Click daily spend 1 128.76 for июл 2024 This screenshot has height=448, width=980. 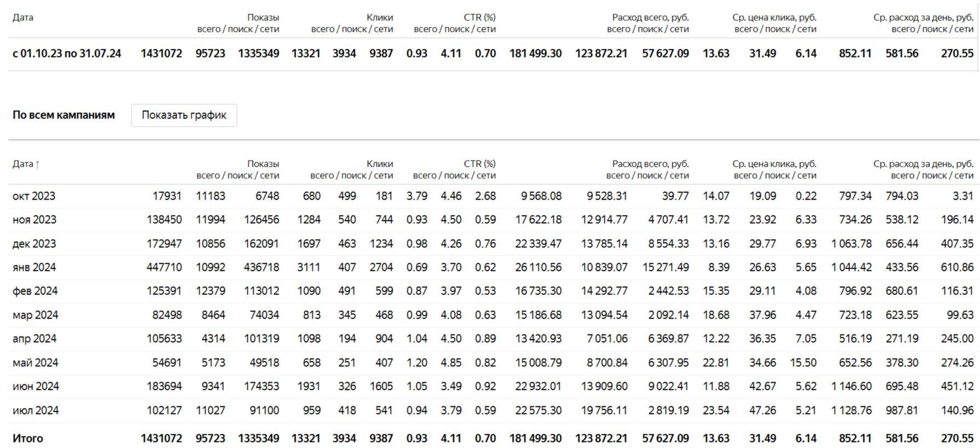pos(851,410)
